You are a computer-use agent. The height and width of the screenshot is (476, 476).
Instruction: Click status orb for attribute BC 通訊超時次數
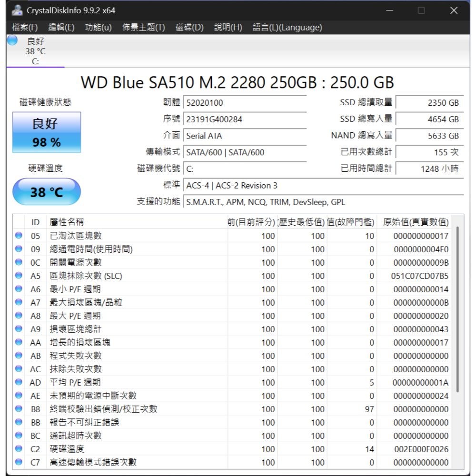(19, 436)
